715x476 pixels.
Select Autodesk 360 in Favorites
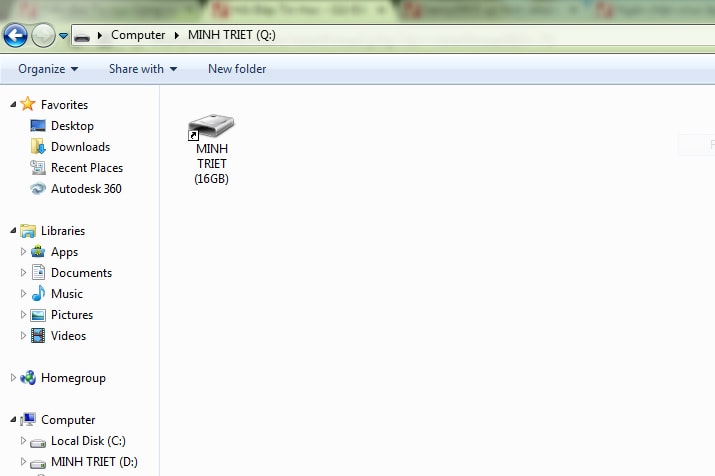point(86,189)
